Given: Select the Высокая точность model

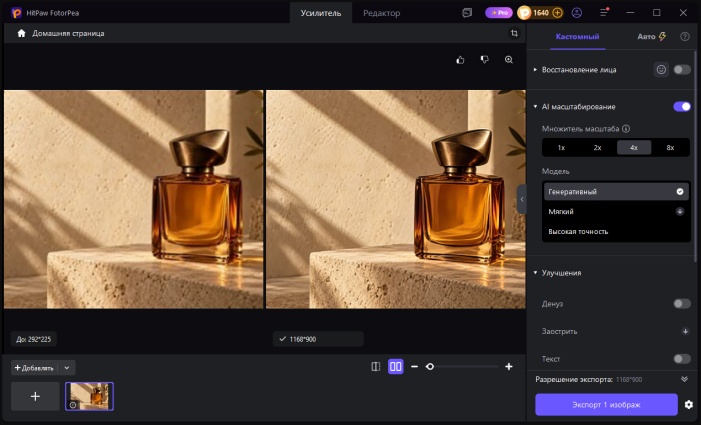Looking at the screenshot, I should pyautogui.click(x=616, y=231).
